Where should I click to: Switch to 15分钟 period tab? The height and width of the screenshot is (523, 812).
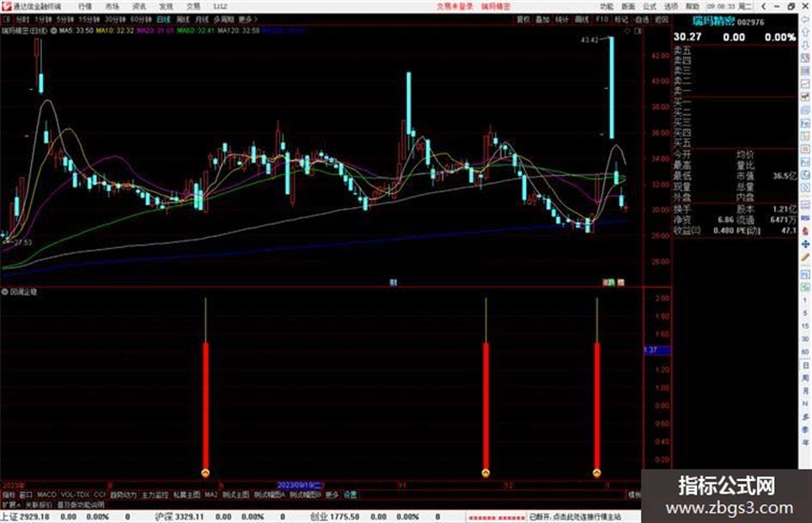pyautogui.click(x=89, y=19)
